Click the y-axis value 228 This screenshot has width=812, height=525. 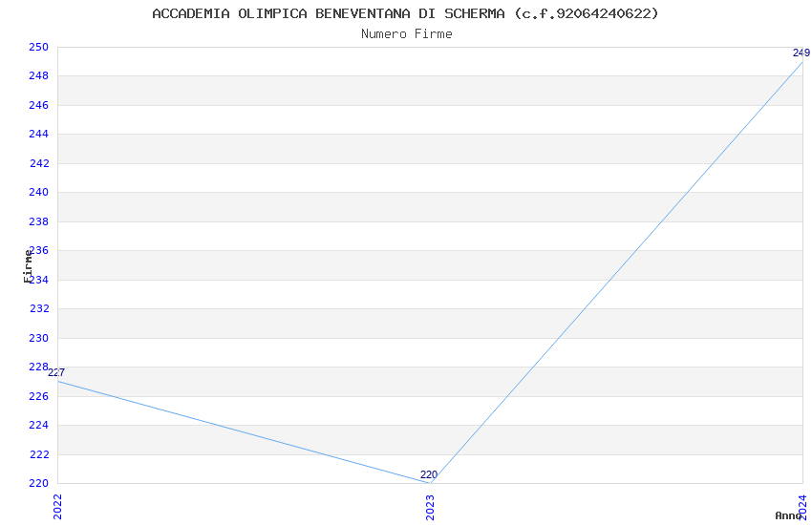(x=39, y=367)
